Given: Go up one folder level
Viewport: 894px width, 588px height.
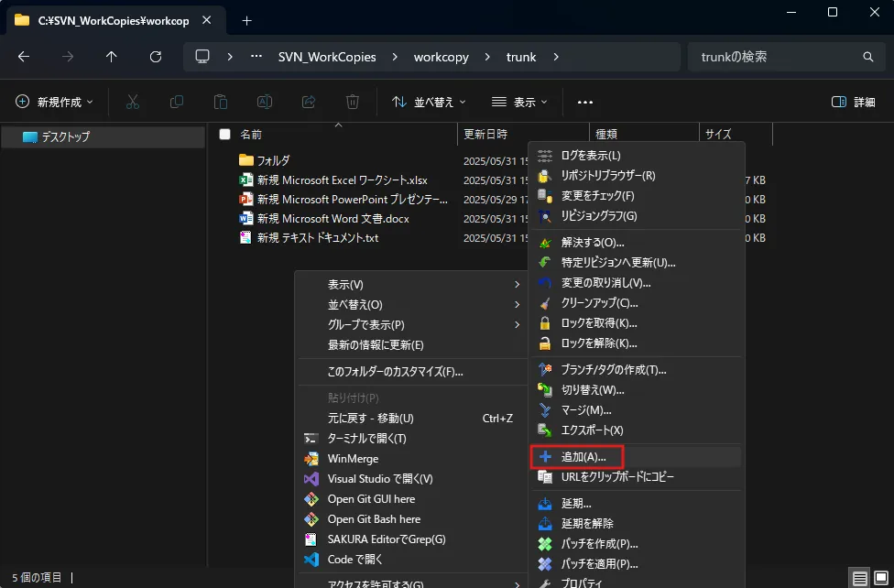Looking at the screenshot, I should point(111,57).
